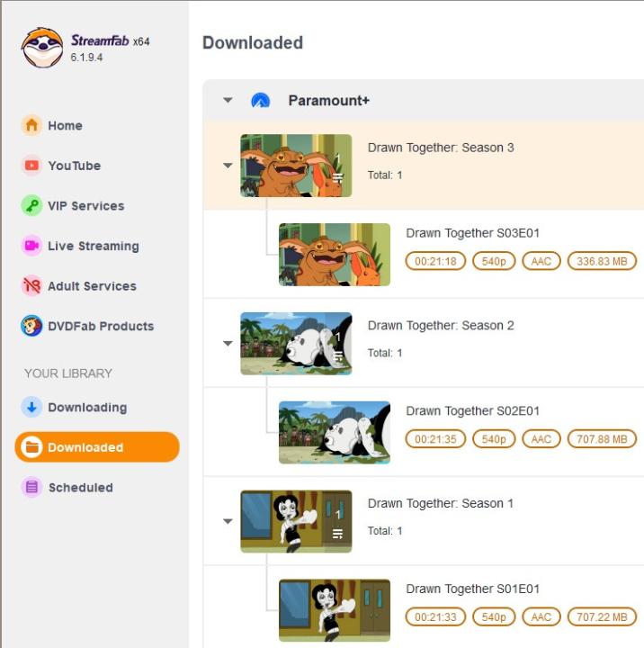Screen dimensions: 644x648
Task: Click the 336.83 MB size badge
Action: point(602,261)
